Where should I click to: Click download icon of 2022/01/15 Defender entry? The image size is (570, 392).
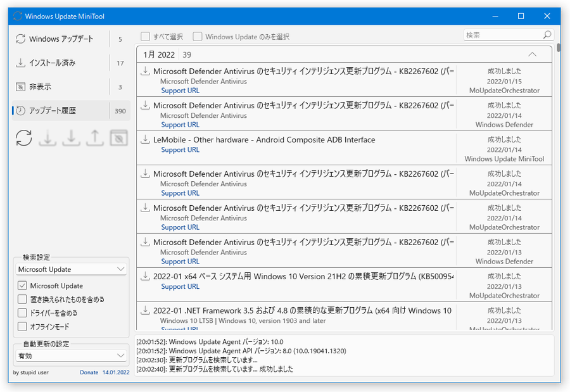click(x=146, y=70)
